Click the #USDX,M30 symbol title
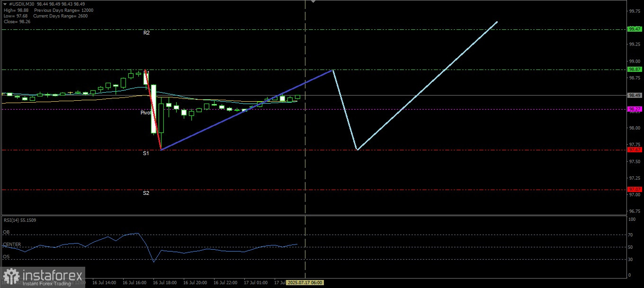 [22, 4]
